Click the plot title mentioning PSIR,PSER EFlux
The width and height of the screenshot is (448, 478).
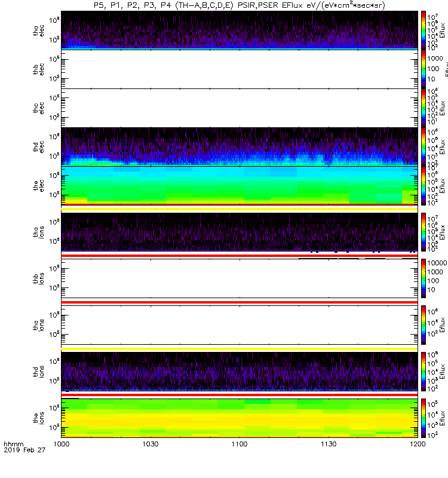(x=240, y=5)
